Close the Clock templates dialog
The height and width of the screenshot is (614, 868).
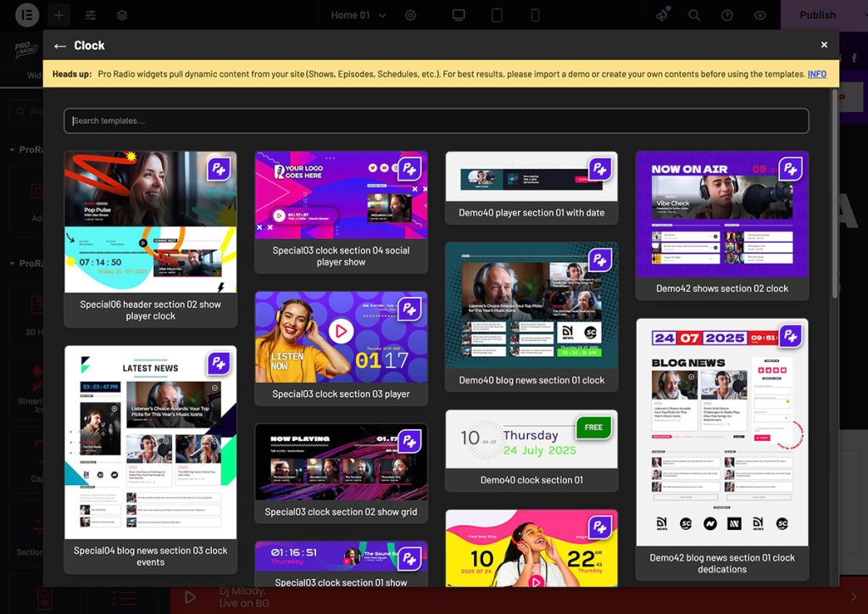[824, 45]
